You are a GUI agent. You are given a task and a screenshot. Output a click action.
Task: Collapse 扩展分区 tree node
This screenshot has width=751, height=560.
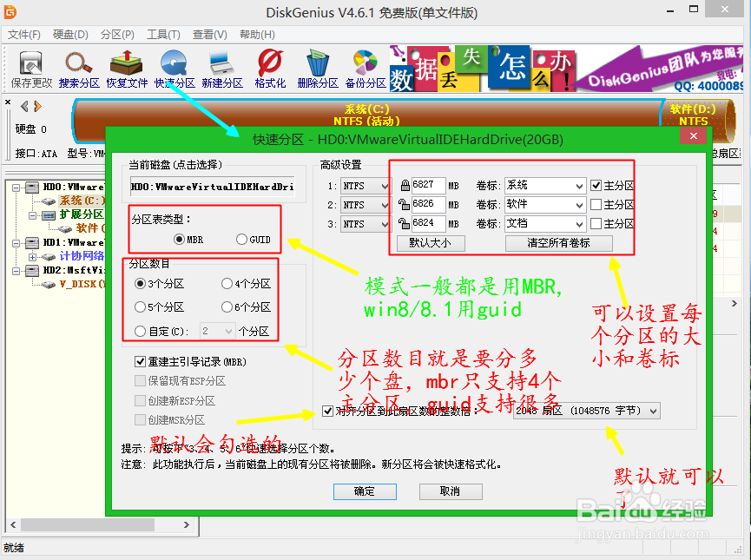33,215
